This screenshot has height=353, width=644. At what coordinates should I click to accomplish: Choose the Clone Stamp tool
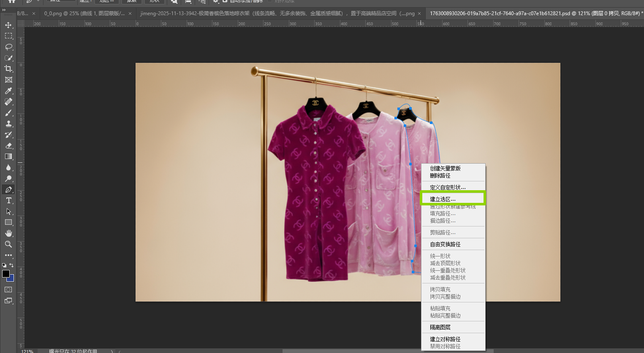pyautogui.click(x=8, y=124)
